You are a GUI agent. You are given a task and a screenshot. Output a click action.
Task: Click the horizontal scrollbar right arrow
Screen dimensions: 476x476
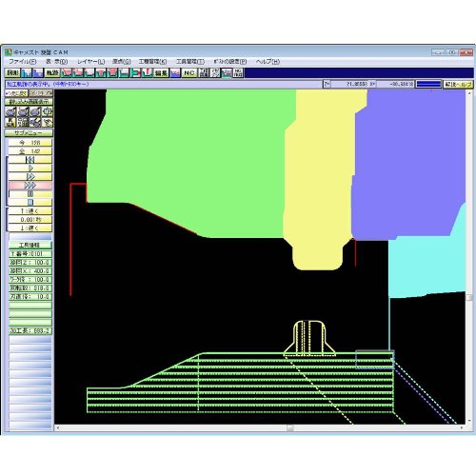462,428
